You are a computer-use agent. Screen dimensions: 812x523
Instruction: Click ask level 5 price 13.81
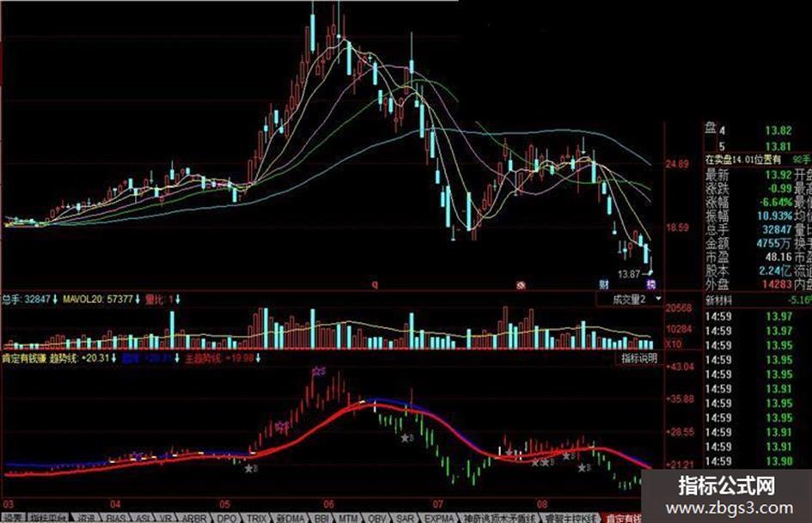tap(778, 147)
